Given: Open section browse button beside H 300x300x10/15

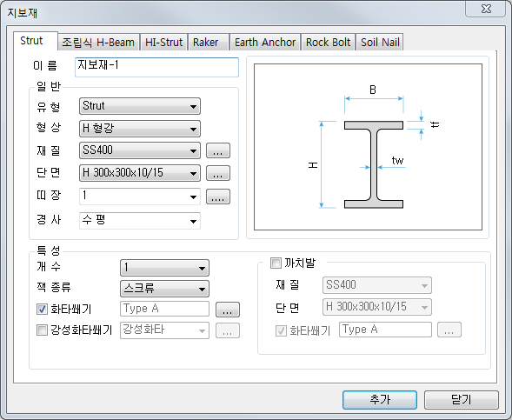Looking at the screenshot, I should [218, 173].
